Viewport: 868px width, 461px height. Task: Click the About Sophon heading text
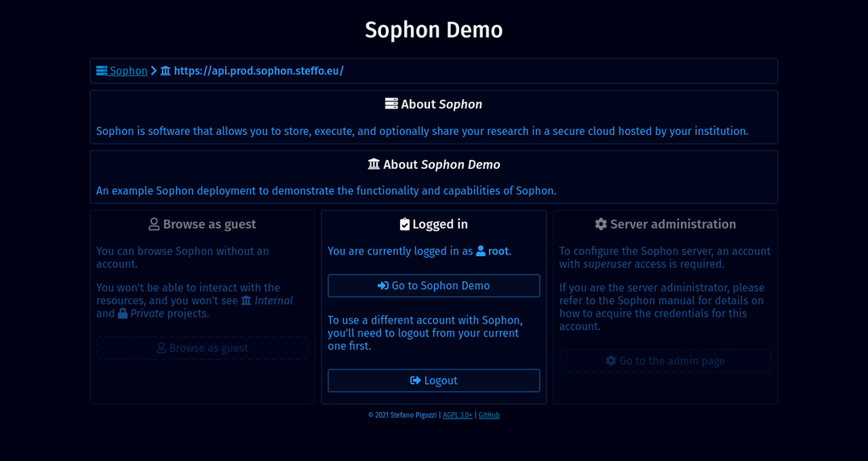(x=442, y=104)
